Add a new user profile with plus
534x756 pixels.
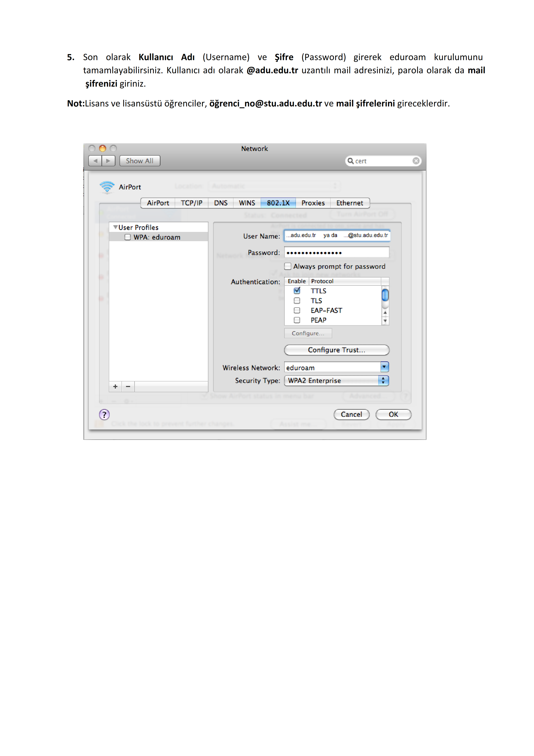click(x=115, y=387)
